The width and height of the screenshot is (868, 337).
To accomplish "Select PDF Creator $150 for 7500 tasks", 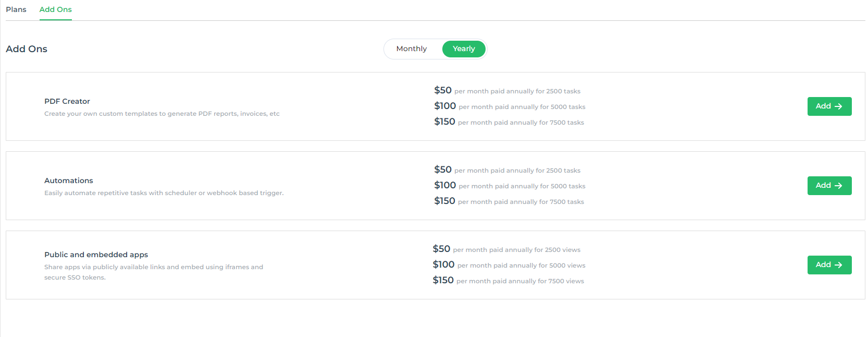I will tap(509, 122).
